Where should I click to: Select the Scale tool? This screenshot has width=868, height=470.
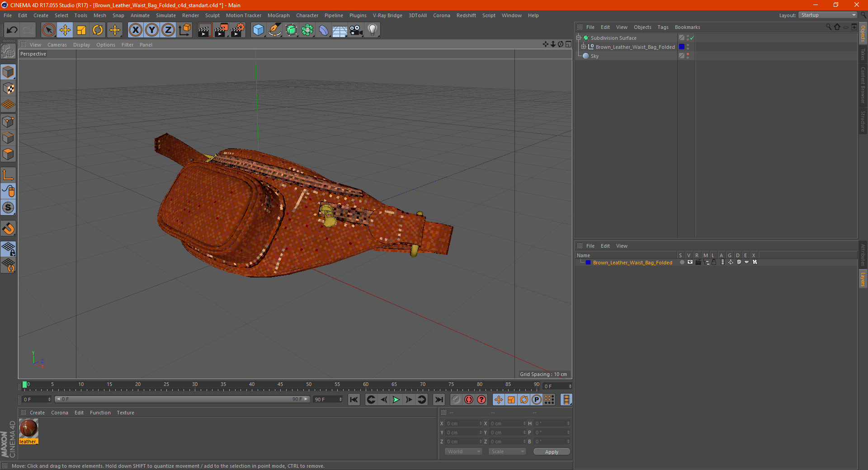pyautogui.click(x=81, y=30)
